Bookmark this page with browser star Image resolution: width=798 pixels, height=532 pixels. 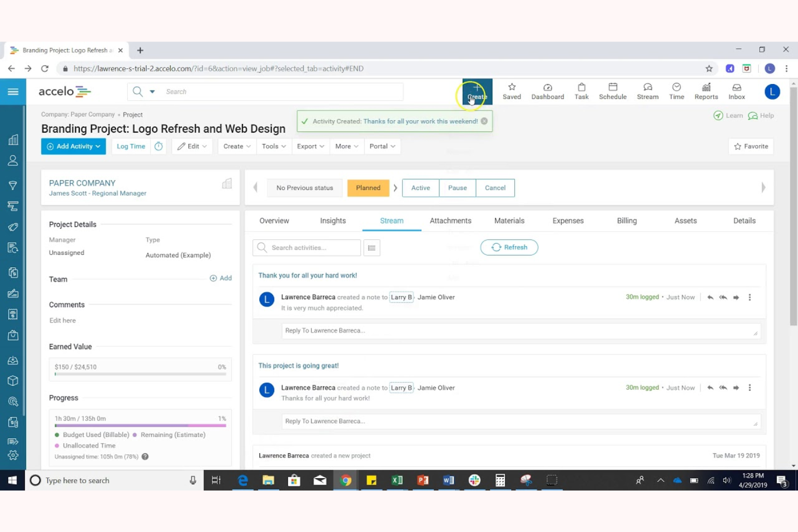pos(709,68)
